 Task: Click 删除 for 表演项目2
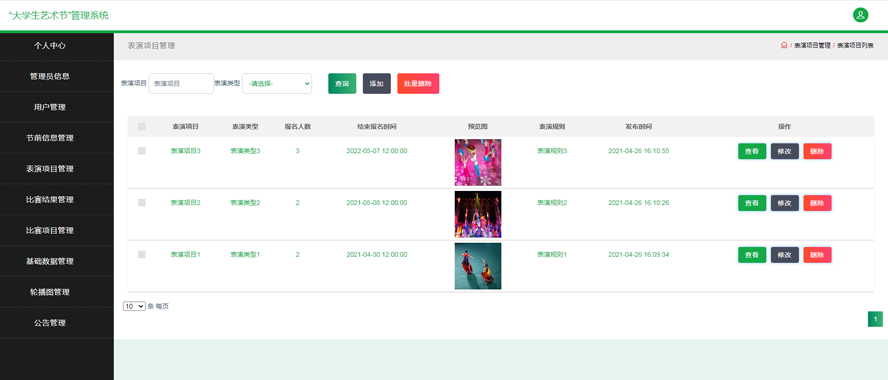pyautogui.click(x=817, y=203)
